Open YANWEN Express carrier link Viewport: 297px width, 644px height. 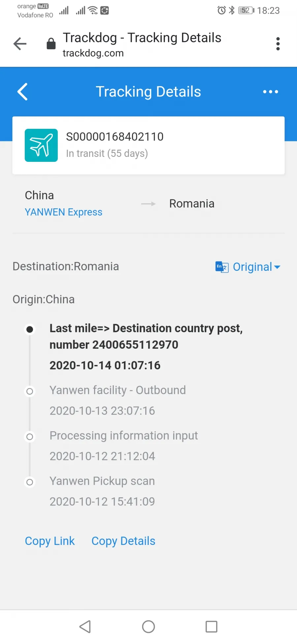pos(64,212)
